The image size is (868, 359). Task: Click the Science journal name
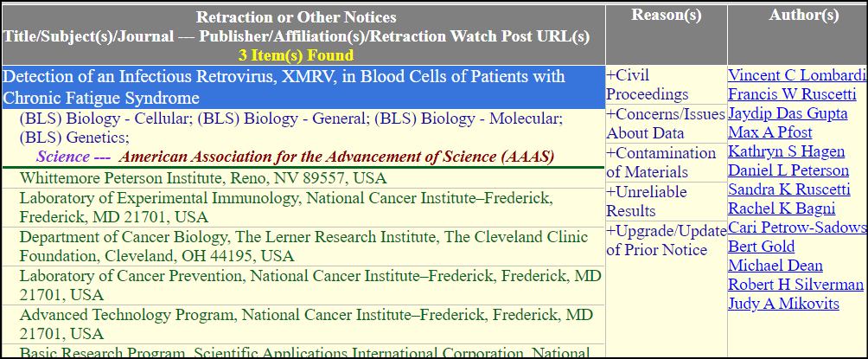point(63,157)
